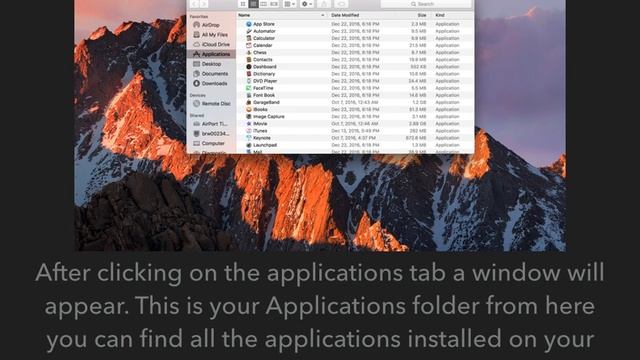Switch Finder to icon view
Viewport: 640px width, 360px height.
coord(243,4)
